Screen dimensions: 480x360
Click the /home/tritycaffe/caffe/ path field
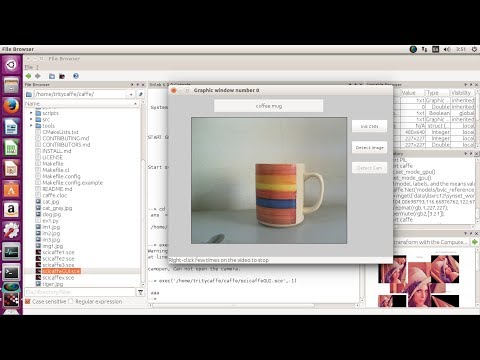tap(81, 94)
